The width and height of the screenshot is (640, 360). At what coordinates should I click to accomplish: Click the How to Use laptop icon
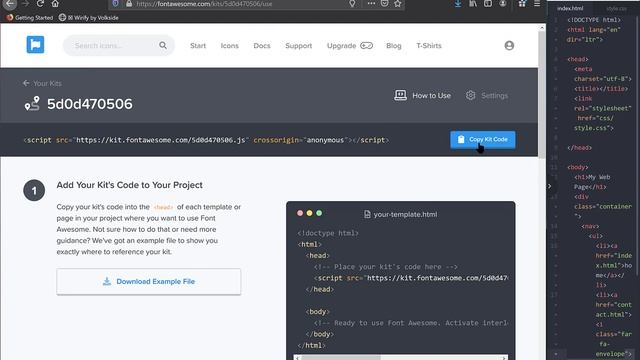[400, 95]
